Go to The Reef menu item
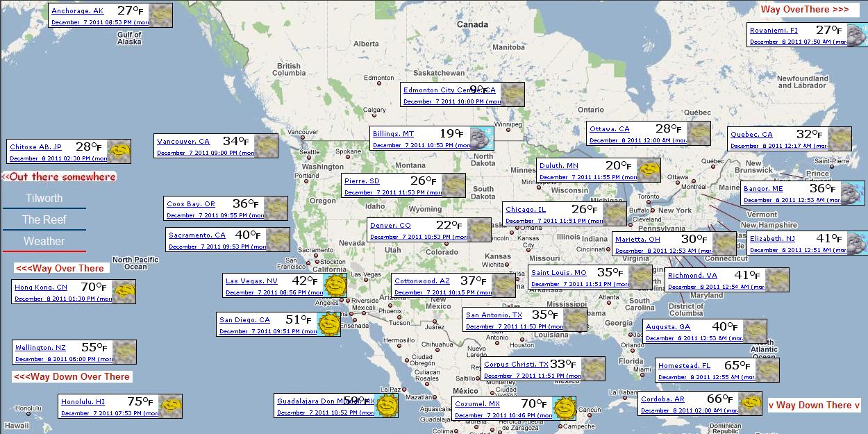The image size is (868, 434). (44, 219)
